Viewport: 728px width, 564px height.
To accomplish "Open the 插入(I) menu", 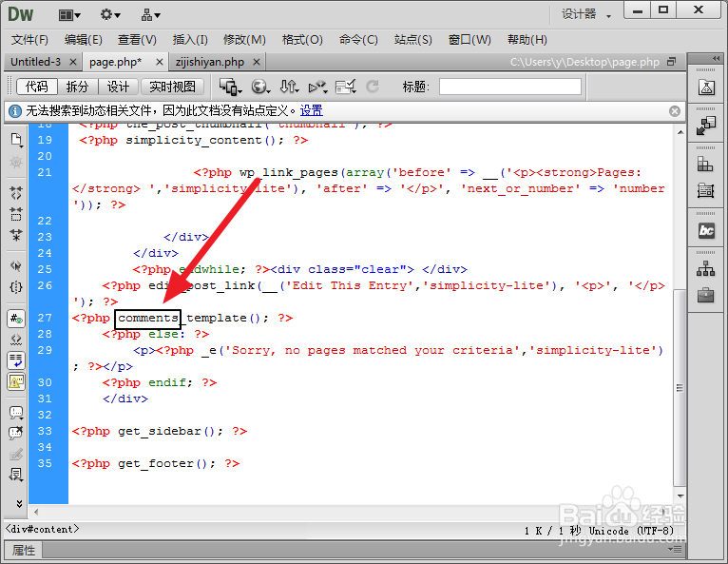I will click(190, 40).
